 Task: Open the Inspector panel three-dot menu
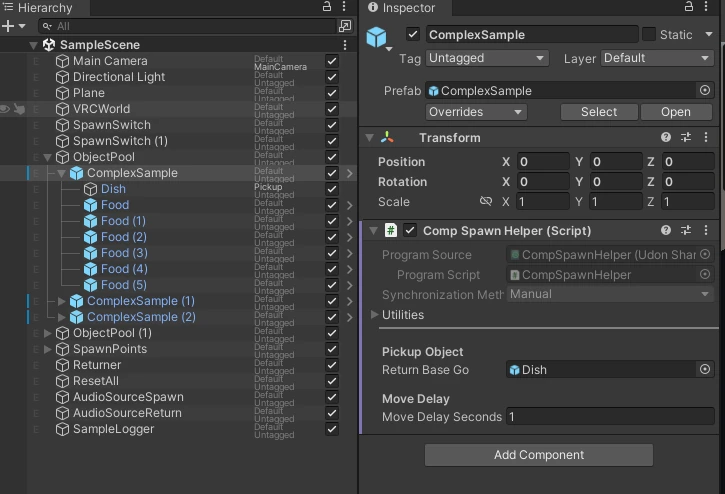tap(706, 6)
